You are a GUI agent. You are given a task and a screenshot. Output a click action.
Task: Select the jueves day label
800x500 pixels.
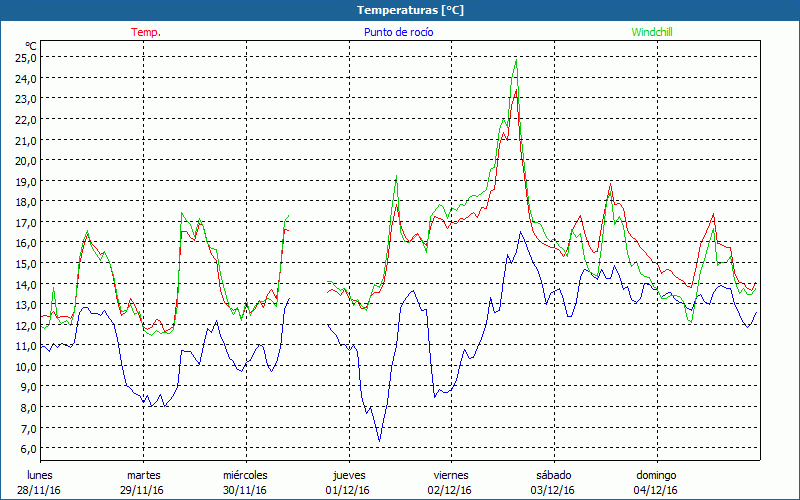tap(348, 475)
